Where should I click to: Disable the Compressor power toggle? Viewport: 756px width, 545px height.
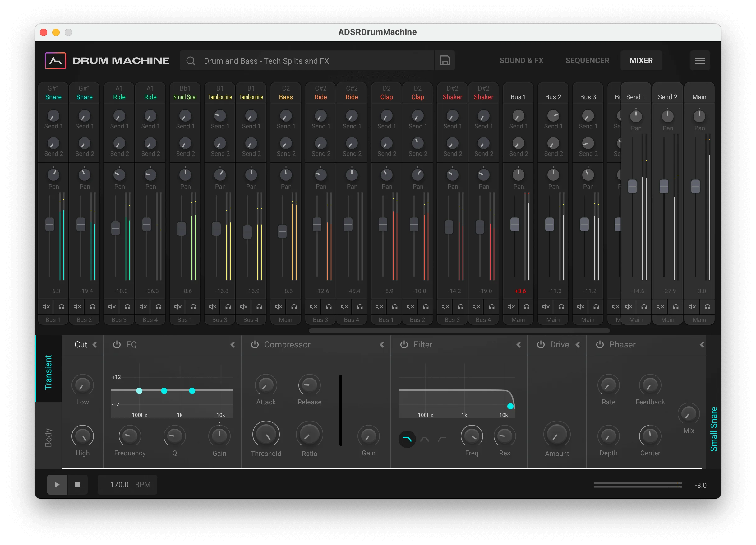coord(255,345)
